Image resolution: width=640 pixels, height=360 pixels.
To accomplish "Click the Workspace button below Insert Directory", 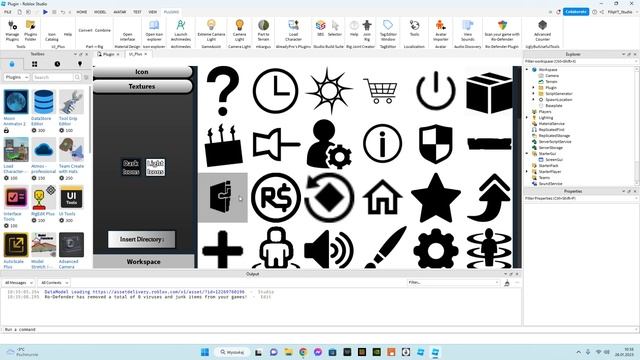I will (x=143, y=262).
